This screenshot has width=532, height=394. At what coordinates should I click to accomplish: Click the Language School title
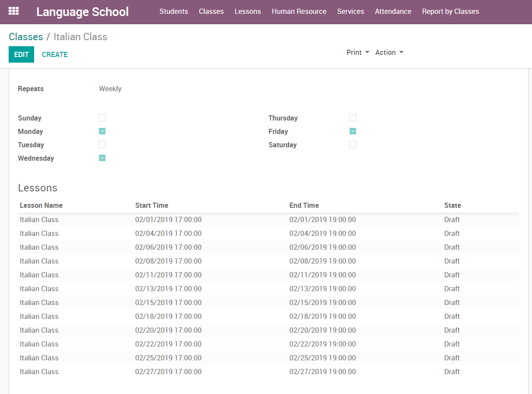coord(83,12)
